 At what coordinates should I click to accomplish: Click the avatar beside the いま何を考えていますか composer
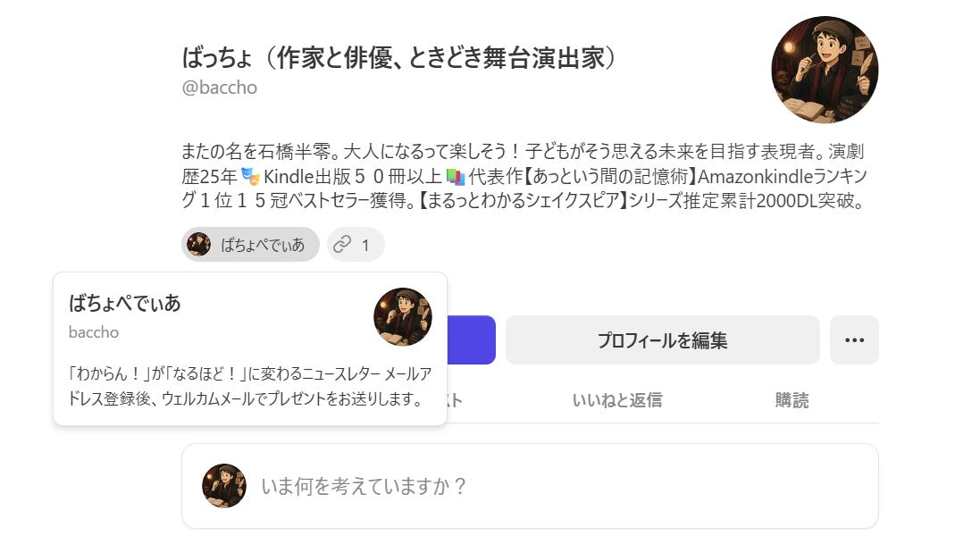[223, 485]
